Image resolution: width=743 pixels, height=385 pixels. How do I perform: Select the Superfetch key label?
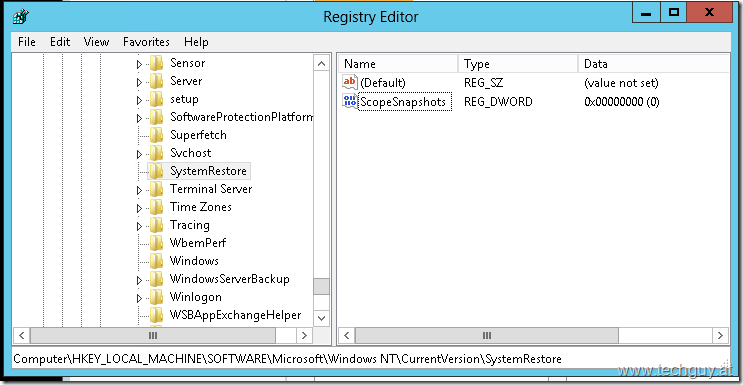coord(198,135)
